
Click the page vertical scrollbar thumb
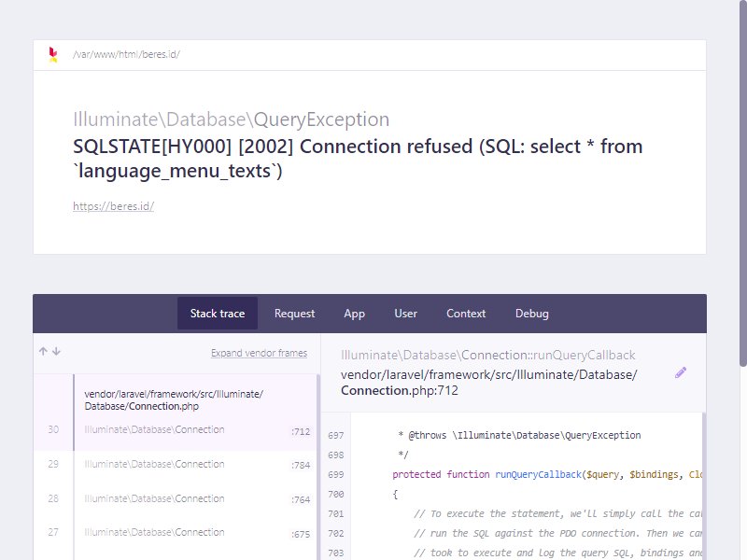point(742,183)
